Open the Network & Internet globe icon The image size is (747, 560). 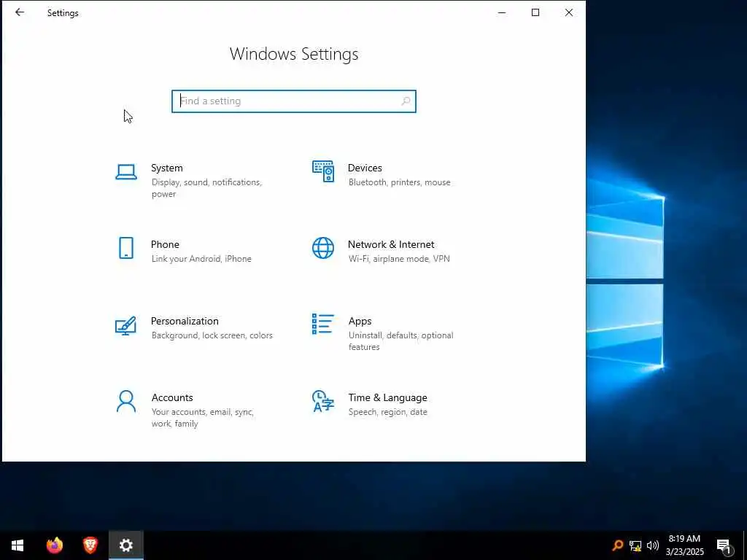point(323,248)
